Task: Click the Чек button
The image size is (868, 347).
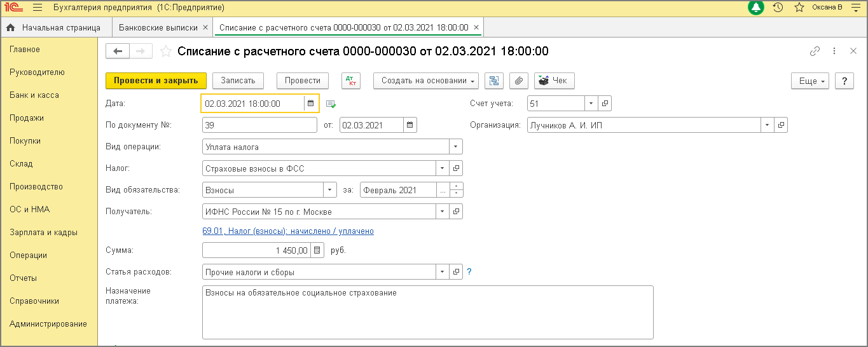Action: (555, 81)
